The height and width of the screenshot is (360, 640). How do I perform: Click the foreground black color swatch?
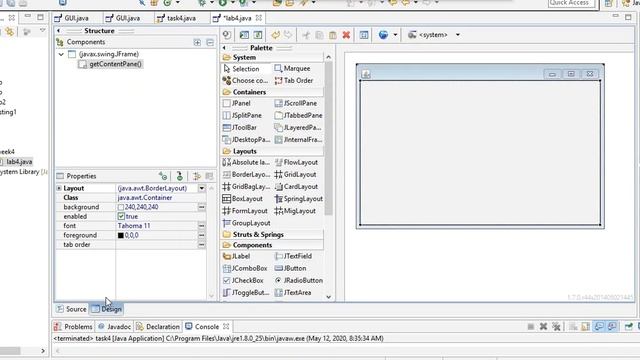[121, 236]
